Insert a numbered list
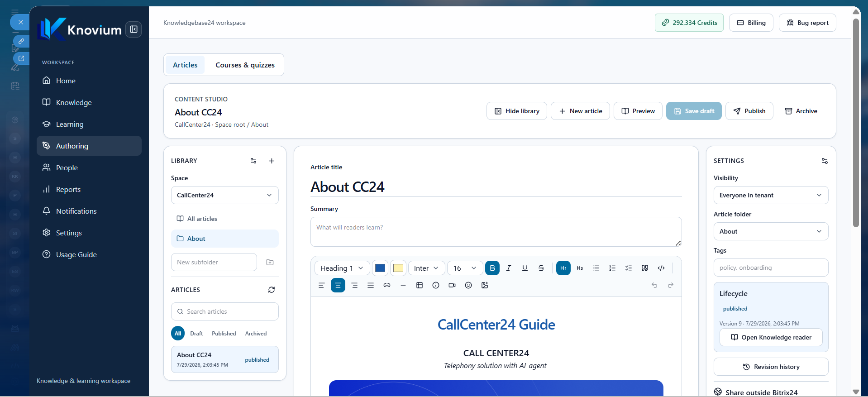 click(612, 268)
